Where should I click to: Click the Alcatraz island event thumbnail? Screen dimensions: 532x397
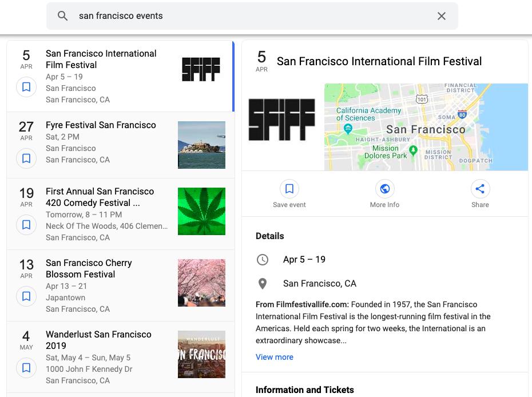pyautogui.click(x=201, y=145)
